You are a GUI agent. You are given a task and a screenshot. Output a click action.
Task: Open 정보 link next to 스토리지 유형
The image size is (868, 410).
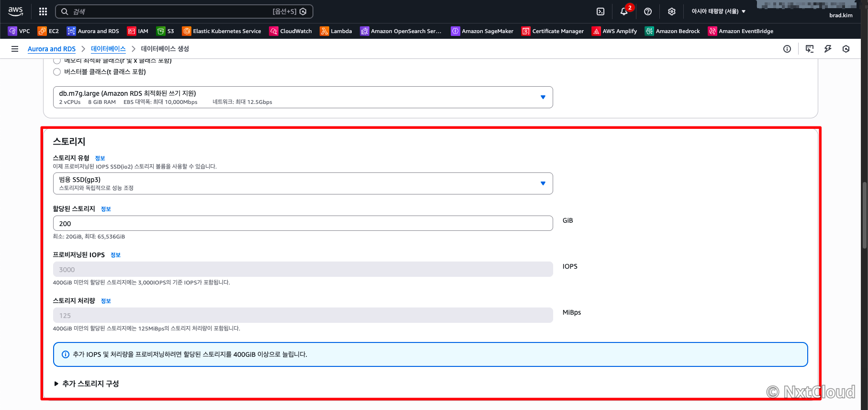100,158
